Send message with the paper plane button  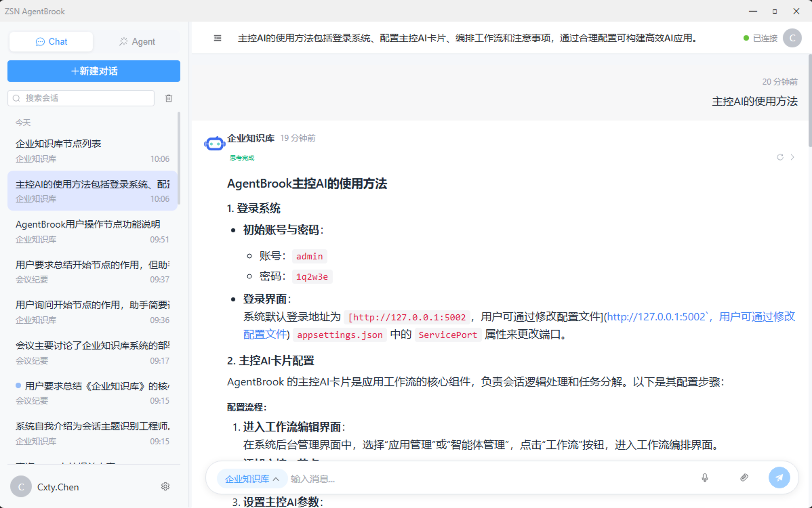779,478
